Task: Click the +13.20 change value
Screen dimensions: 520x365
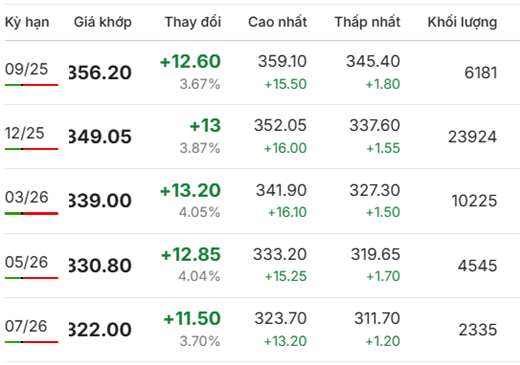Action: click(190, 190)
